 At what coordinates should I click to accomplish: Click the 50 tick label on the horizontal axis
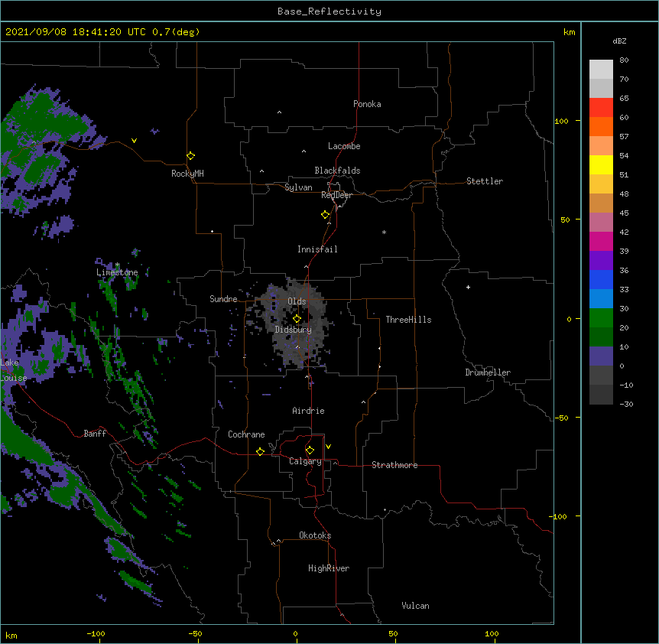pyautogui.click(x=393, y=634)
